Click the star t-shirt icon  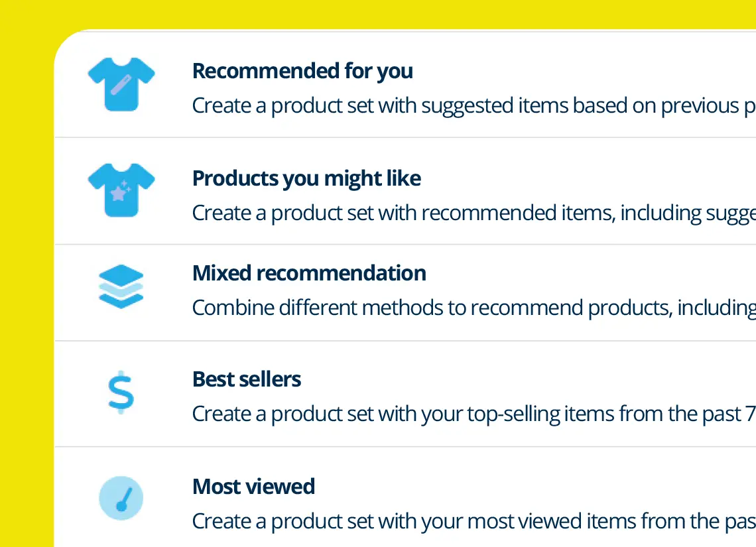(x=121, y=190)
